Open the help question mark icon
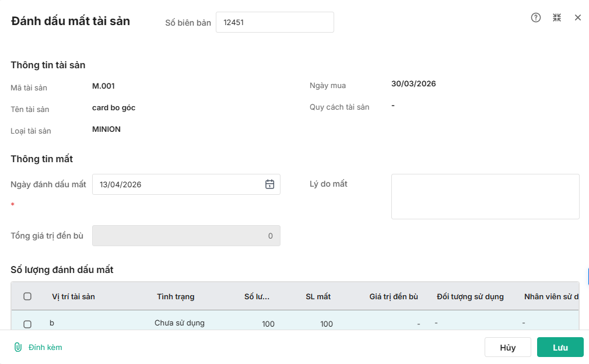 pos(536,17)
